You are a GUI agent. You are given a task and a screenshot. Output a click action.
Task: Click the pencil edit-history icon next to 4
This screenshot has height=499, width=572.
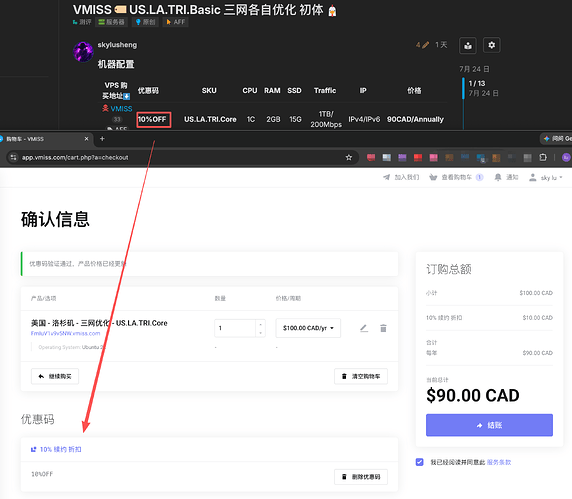click(425, 45)
